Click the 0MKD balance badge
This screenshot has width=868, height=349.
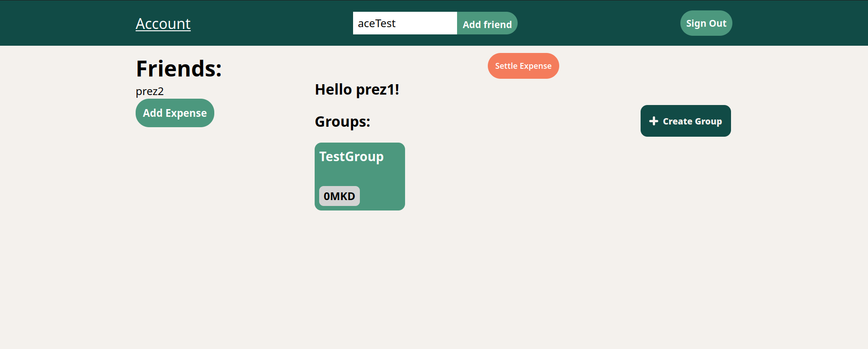(339, 196)
